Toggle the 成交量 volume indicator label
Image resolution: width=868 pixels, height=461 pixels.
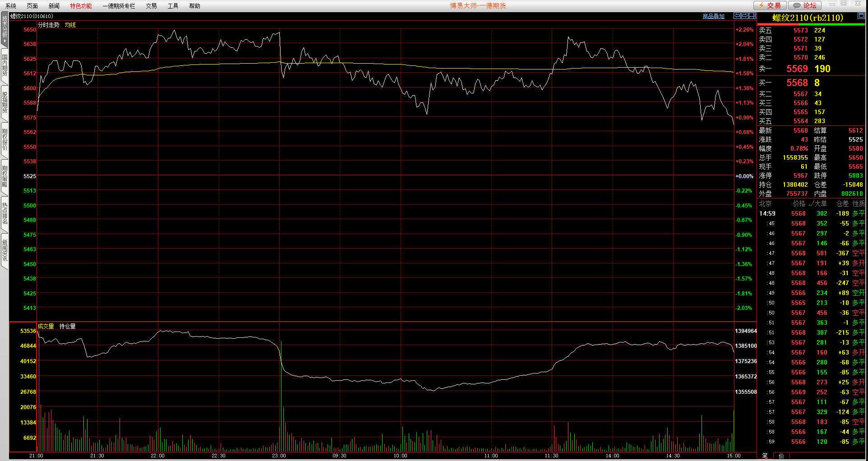46,326
